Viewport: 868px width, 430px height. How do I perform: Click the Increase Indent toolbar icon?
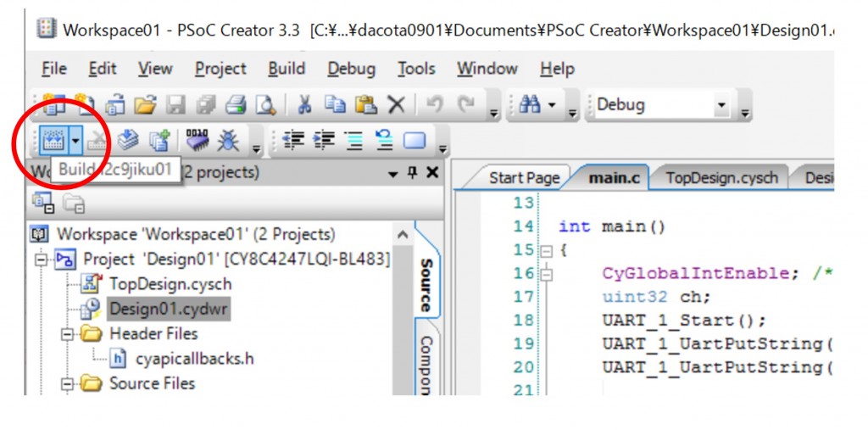click(x=323, y=142)
